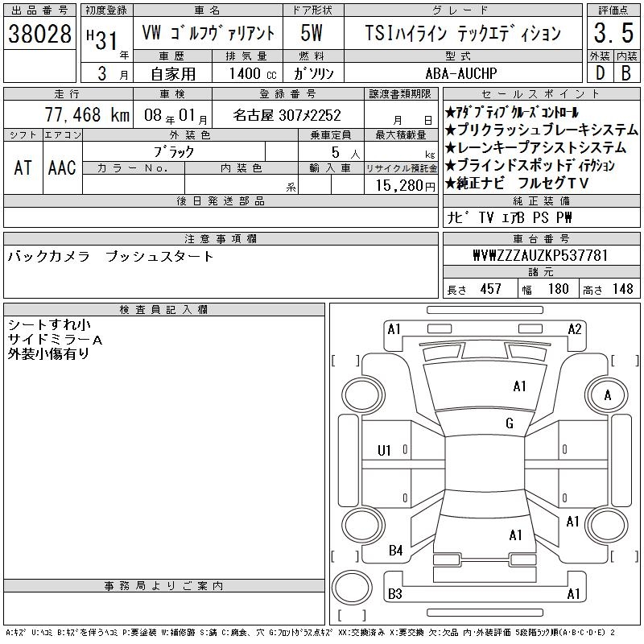Click the grade TSIハイライン テックエディション
Viewport: 644px width, 644px height.
pos(463,33)
